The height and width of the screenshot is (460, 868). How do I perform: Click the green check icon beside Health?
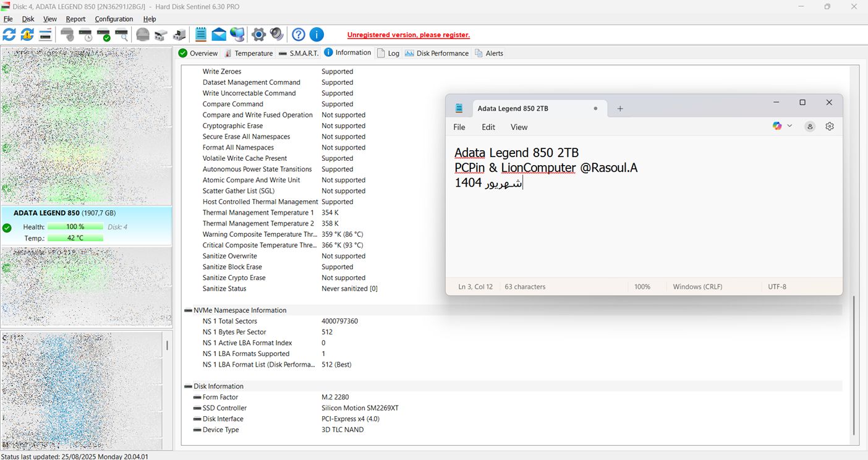(x=7, y=228)
